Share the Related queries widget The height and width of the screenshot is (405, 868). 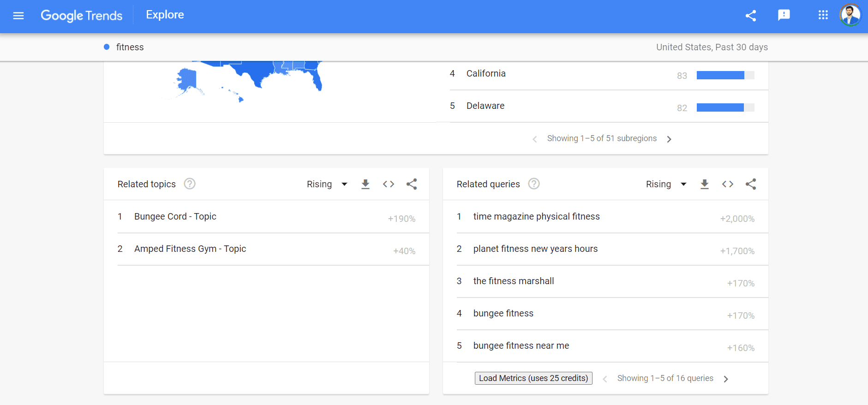751,184
